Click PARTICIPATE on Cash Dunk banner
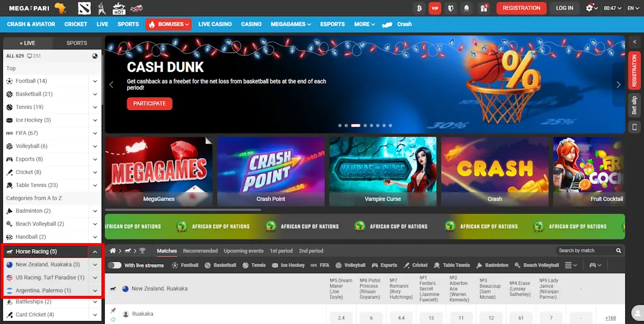Viewport: 644px width, 324px height. [149, 104]
